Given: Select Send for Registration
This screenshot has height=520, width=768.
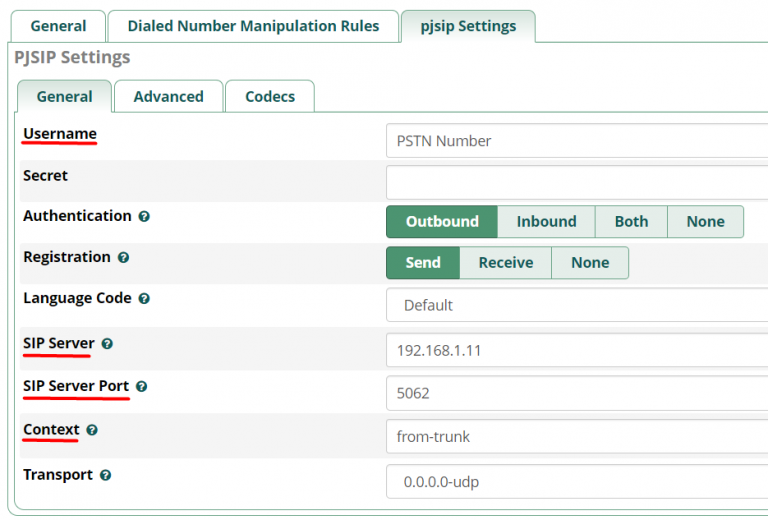Looking at the screenshot, I should 423,263.
